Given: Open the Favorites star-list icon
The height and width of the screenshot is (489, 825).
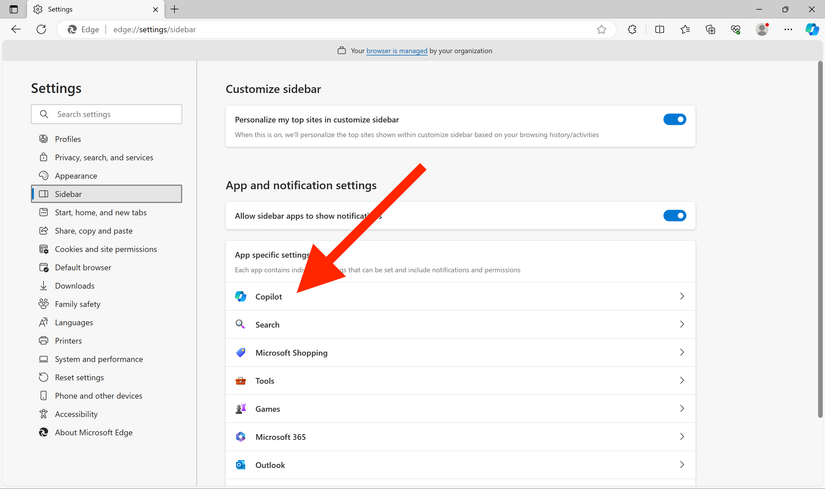Looking at the screenshot, I should [x=685, y=30].
